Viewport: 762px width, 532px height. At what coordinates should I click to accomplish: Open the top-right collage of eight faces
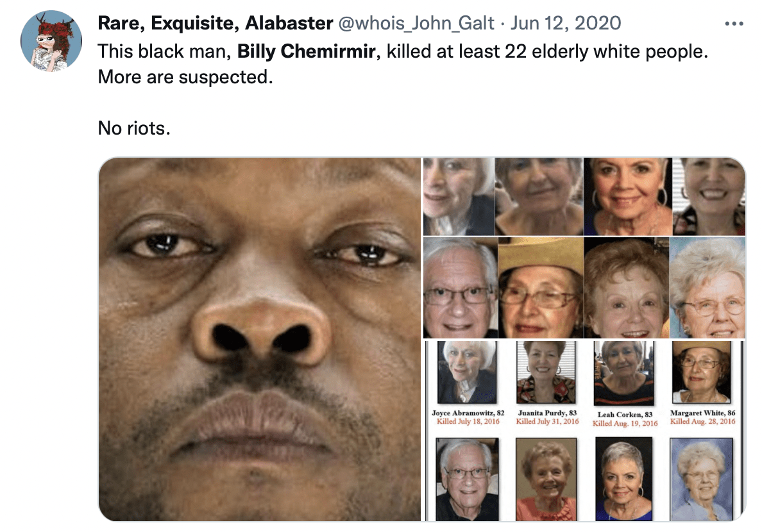click(x=584, y=248)
